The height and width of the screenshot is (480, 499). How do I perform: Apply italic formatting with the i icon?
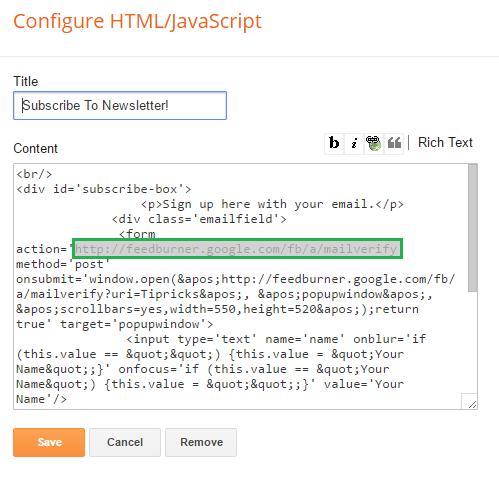354,143
